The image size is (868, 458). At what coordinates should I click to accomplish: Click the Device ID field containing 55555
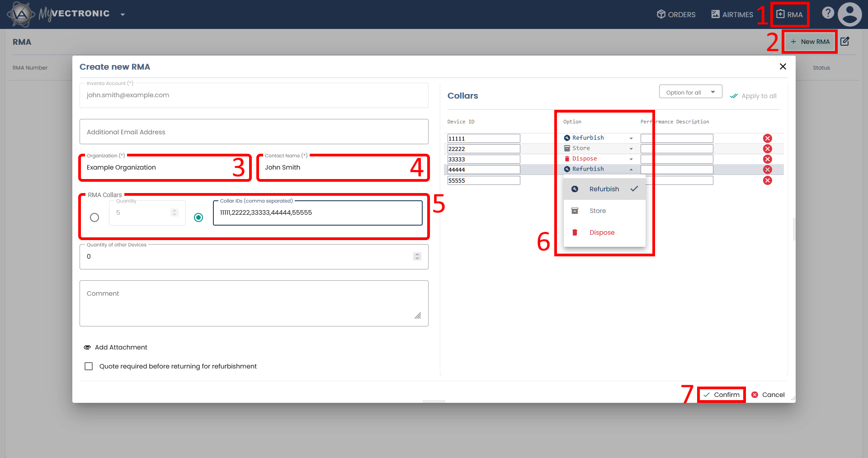point(484,180)
